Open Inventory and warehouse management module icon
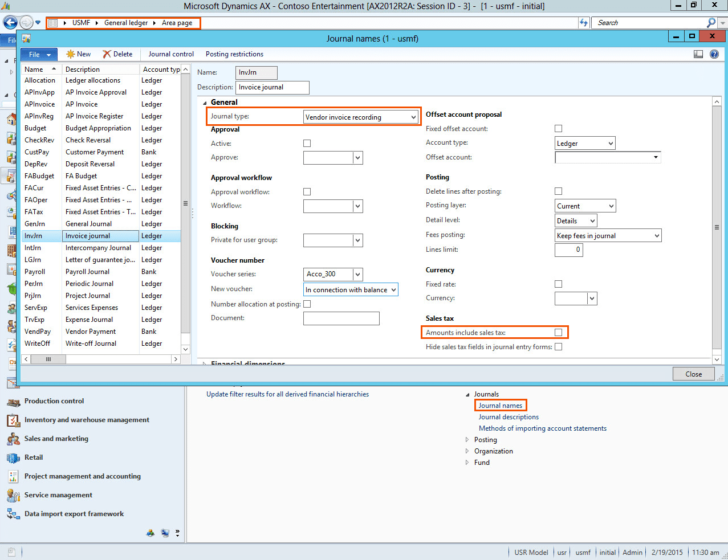 tap(13, 420)
